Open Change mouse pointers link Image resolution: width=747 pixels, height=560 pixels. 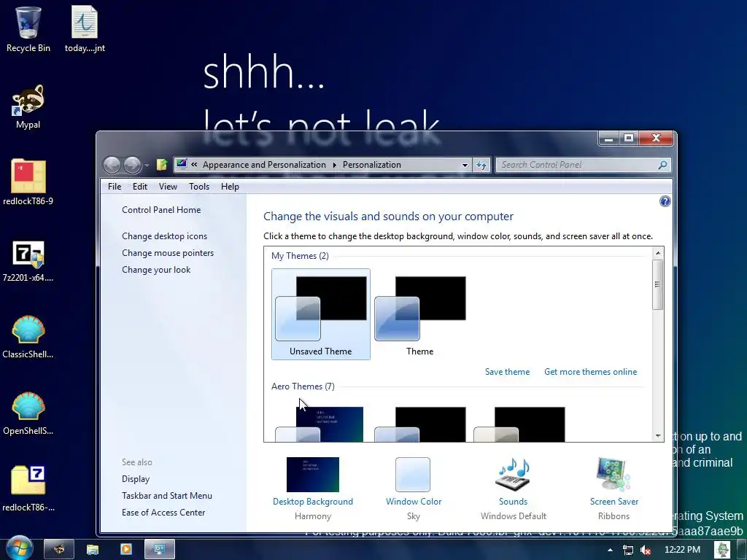pos(168,253)
